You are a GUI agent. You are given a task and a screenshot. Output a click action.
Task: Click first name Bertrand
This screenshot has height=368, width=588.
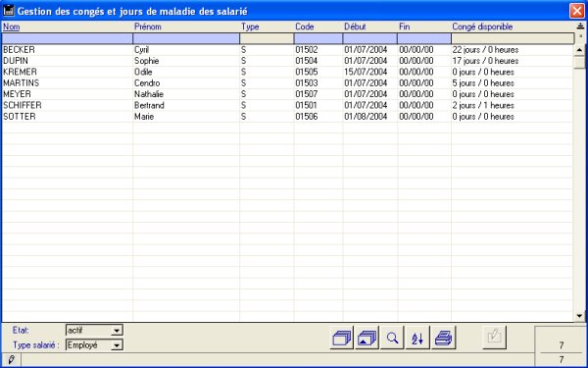coord(149,105)
